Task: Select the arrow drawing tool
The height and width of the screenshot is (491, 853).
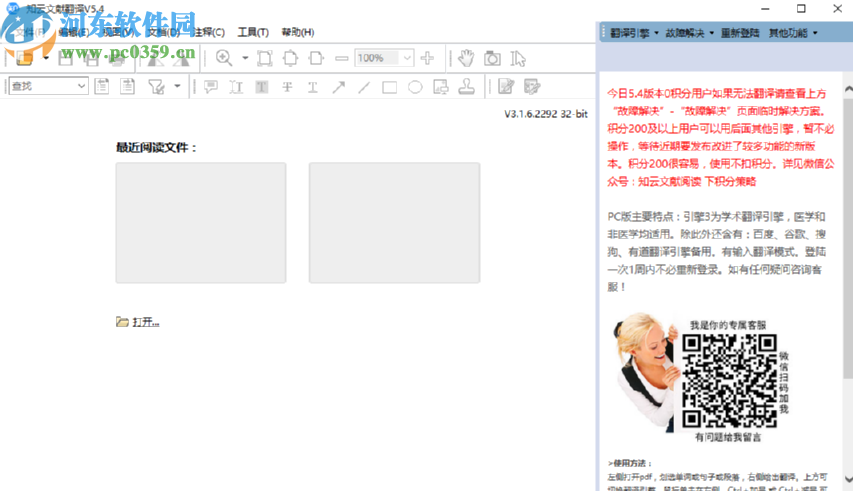Action: 338,86
